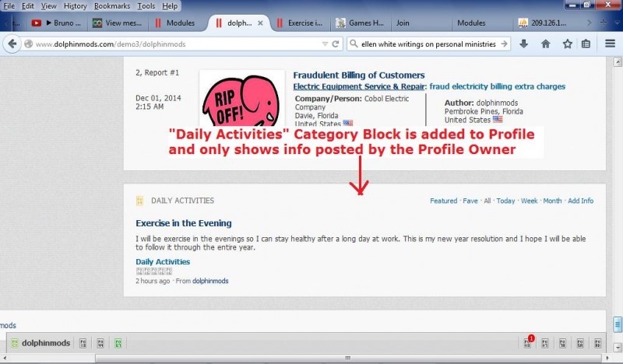Show All daily activities

(487, 201)
